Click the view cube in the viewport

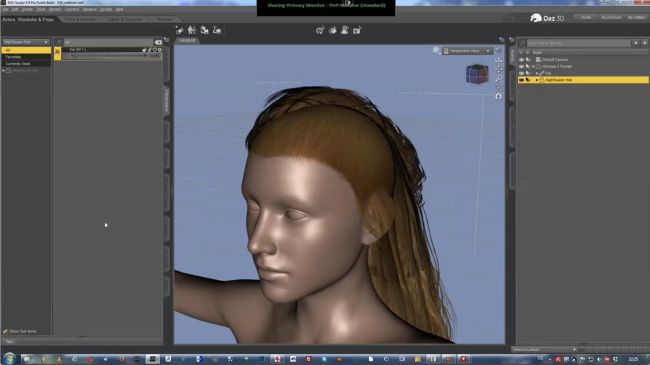click(x=477, y=74)
